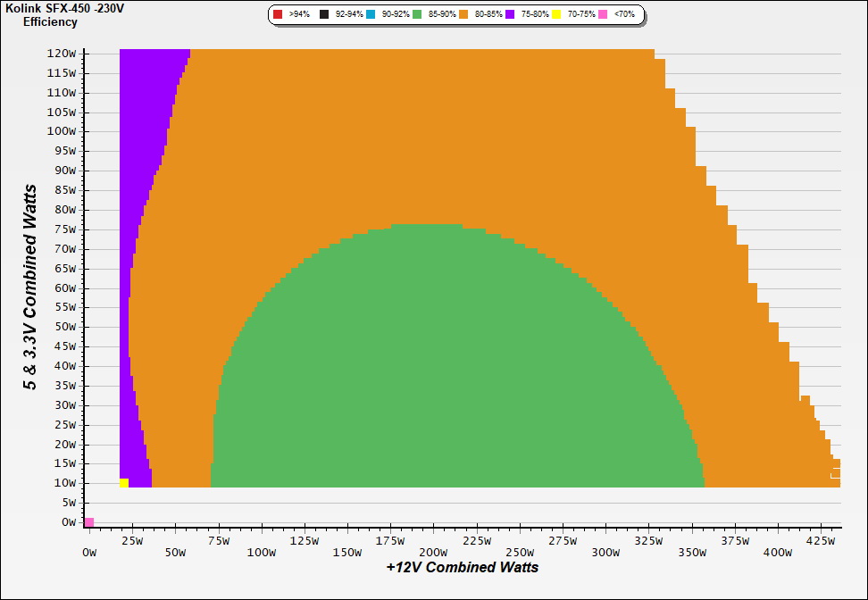Click the black 92-94% legend swatch

coord(324,15)
